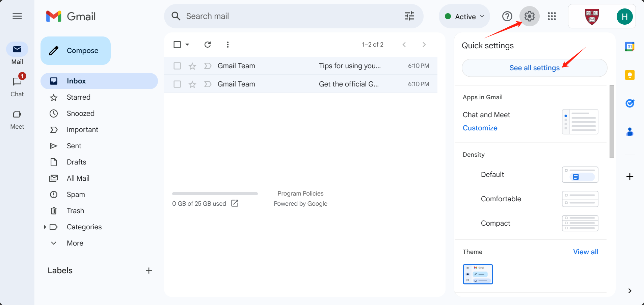Screen dimensions: 644x305
Task: Open search filter options icon
Action: click(x=409, y=16)
